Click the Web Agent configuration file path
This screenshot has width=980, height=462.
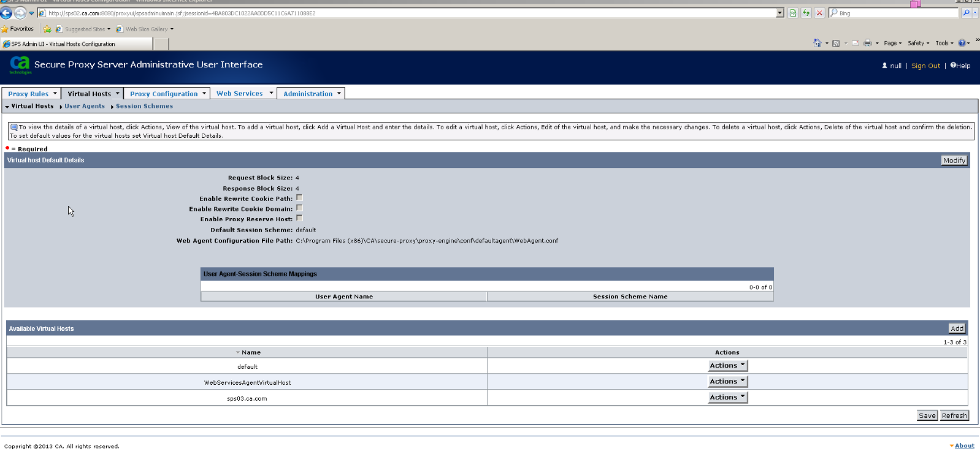click(427, 241)
